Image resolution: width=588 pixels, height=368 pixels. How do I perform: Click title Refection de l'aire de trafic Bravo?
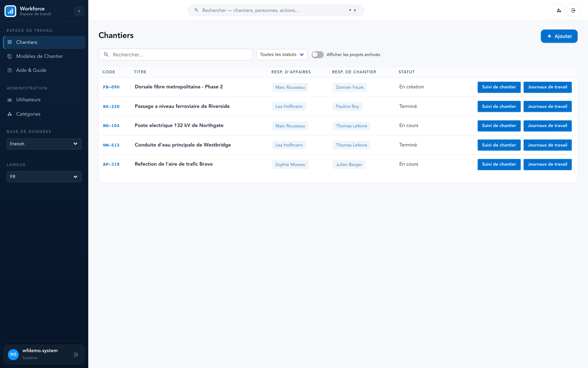coord(173,164)
